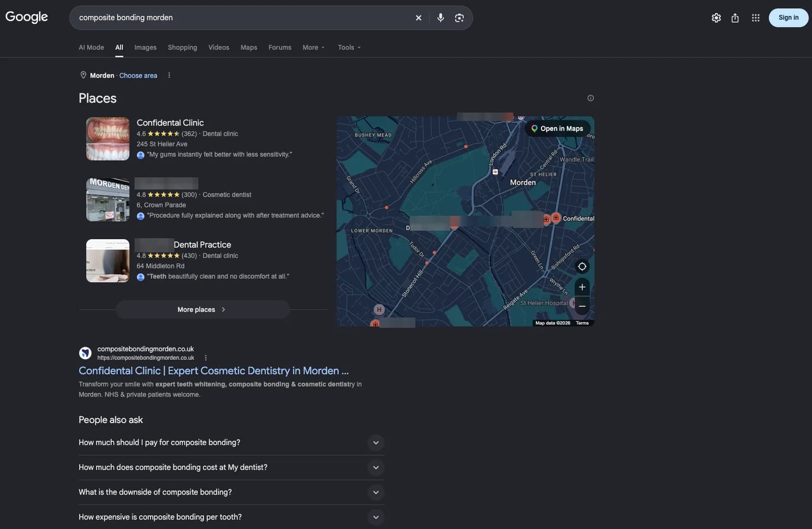Open Confidental Clinic Expert Cosmetic Dentistry result
This screenshot has height=529, width=812.
[x=214, y=371]
